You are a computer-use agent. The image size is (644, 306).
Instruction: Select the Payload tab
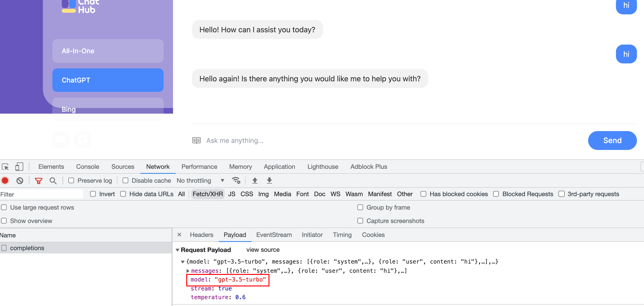(x=235, y=235)
